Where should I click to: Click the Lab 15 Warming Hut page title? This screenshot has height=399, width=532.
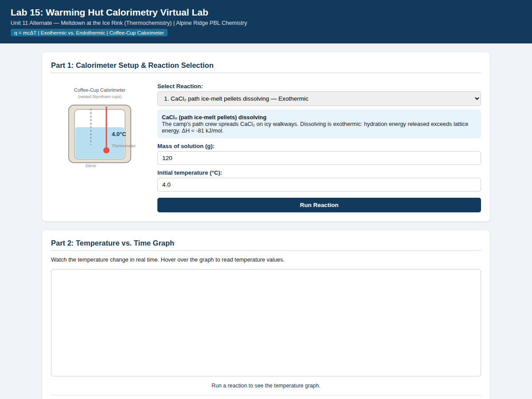pos(110,12)
